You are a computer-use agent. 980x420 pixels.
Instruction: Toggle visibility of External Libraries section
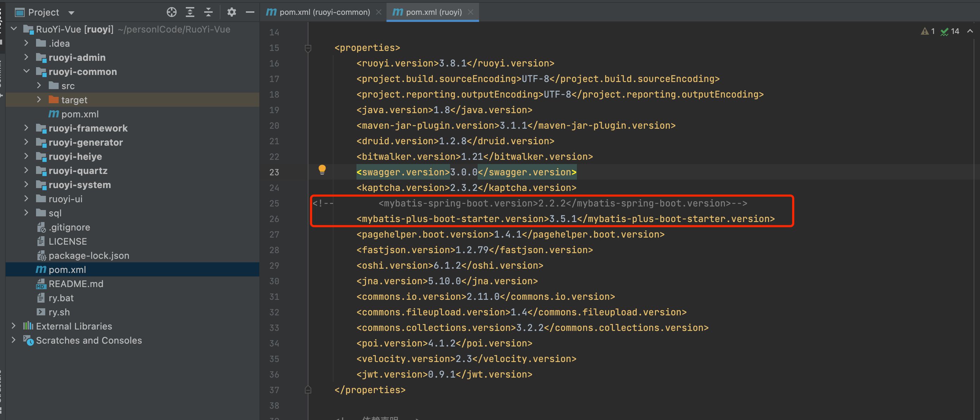coord(14,325)
